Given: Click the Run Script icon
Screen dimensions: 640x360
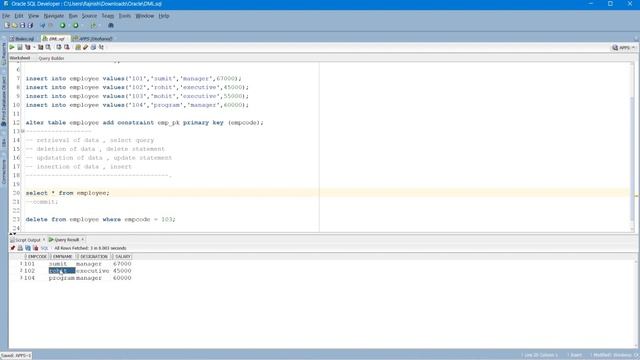Looking at the screenshot, I should (x=20, y=47).
